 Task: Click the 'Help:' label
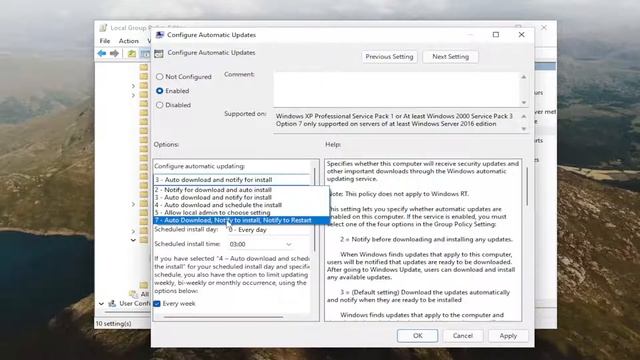click(333, 144)
